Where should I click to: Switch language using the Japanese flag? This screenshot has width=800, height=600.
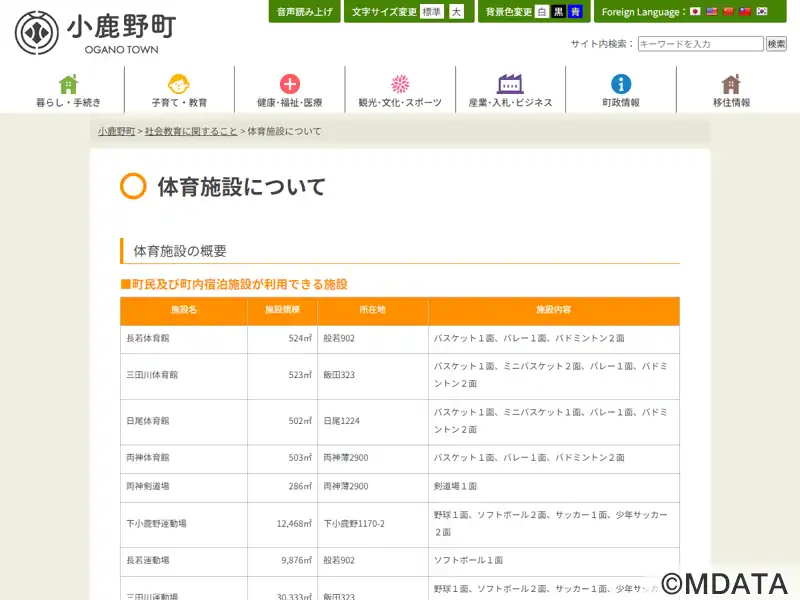click(x=695, y=11)
